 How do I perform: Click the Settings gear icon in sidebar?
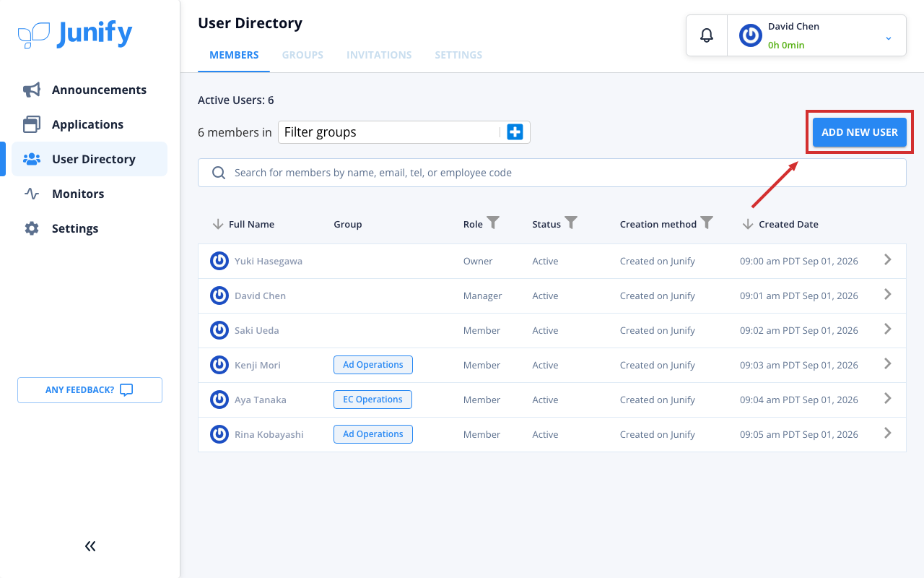pyautogui.click(x=32, y=228)
